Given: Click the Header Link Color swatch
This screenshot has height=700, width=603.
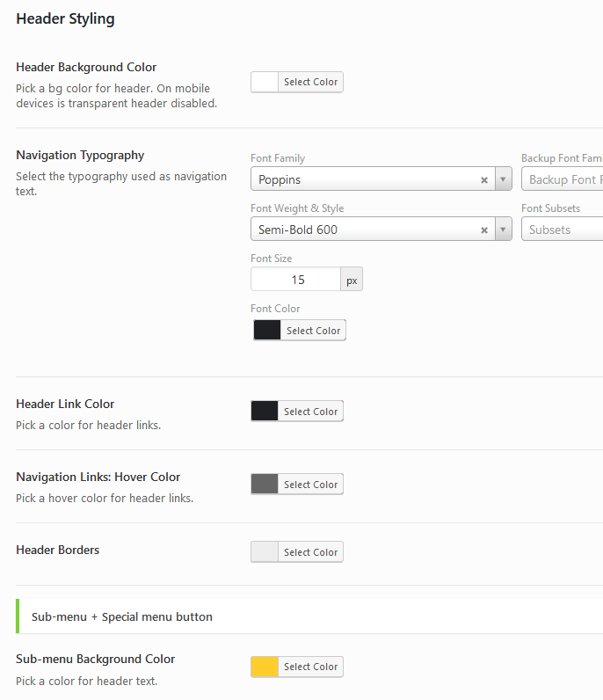Looking at the screenshot, I should (x=265, y=412).
